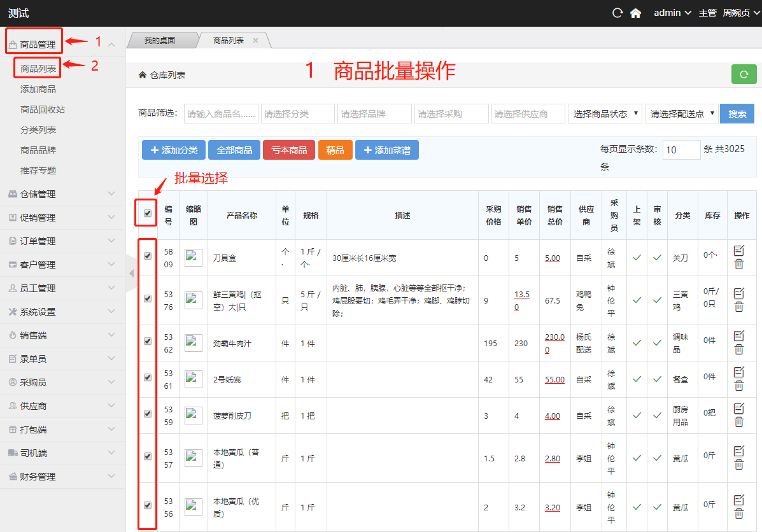Switch to the 我的桌面 tab
762x532 pixels.
pos(159,41)
